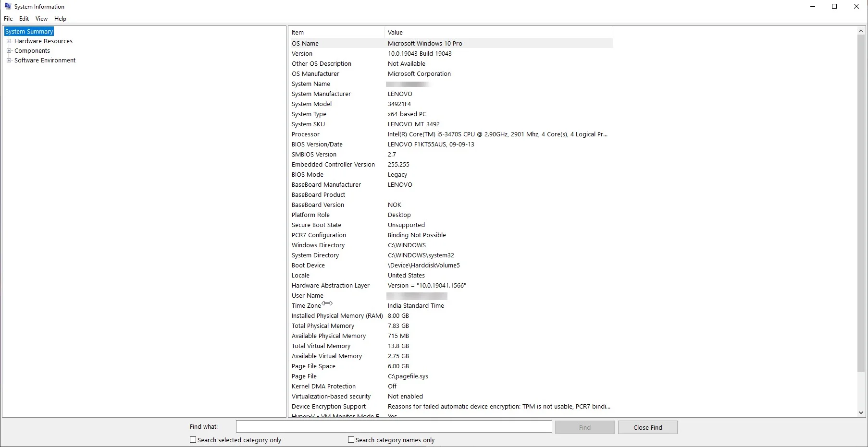Viewport: 868px width, 447px height.
Task: Open the Help menu
Action: [60, 19]
